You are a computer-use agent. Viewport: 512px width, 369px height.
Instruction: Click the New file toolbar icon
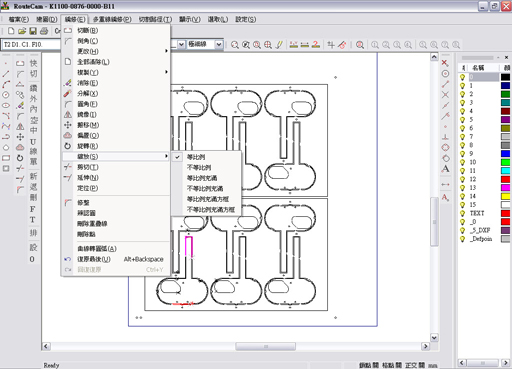pyautogui.click(x=11, y=31)
